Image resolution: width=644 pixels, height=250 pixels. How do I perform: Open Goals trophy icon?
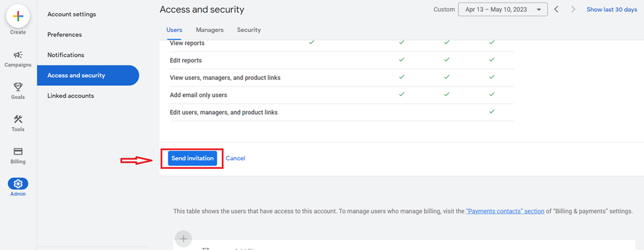pyautogui.click(x=18, y=86)
